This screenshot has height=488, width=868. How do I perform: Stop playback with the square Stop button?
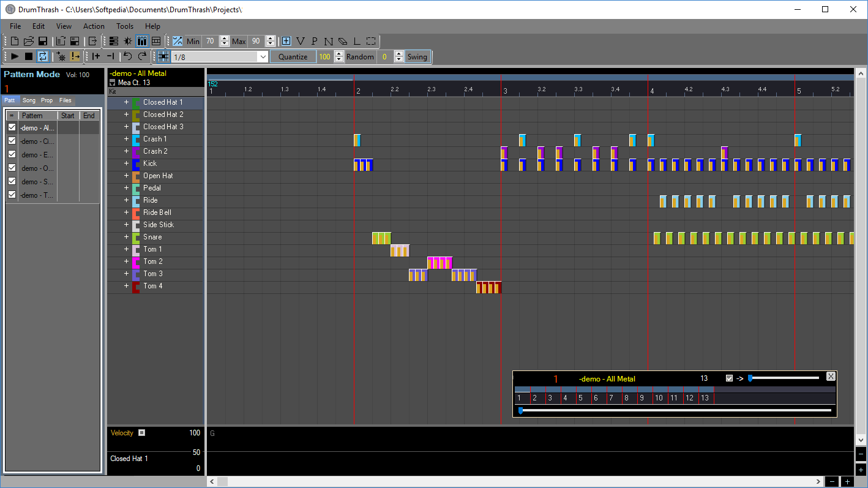pos(29,56)
